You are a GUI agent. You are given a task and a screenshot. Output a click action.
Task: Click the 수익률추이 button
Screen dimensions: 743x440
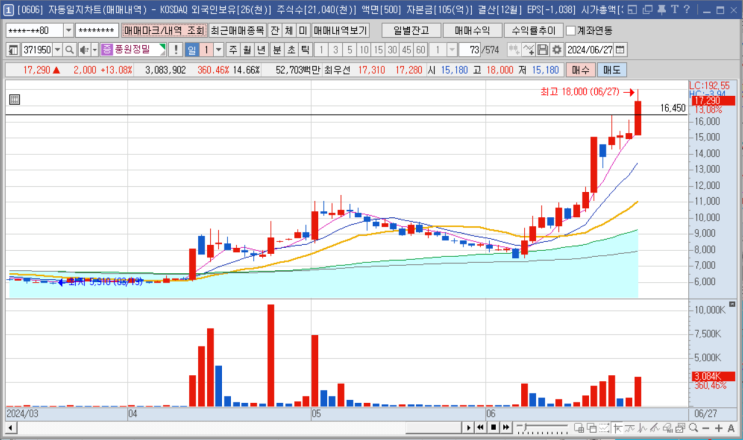point(533,31)
